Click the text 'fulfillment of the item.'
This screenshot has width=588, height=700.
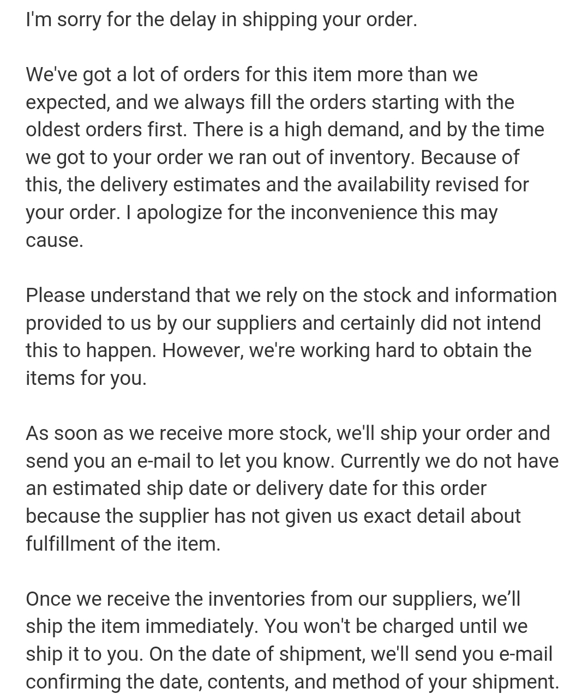[123, 544]
